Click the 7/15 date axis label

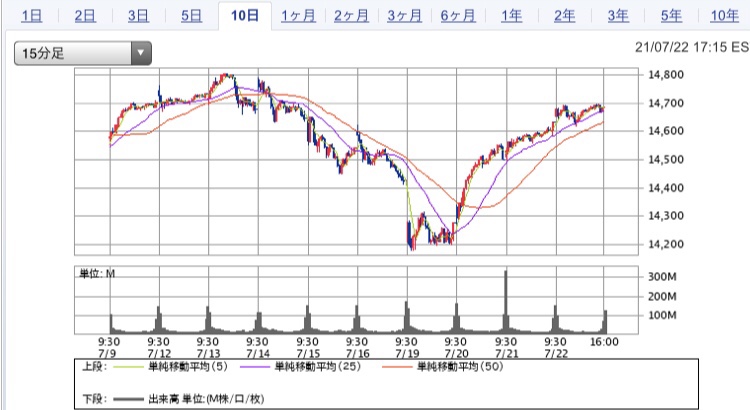(308, 354)
